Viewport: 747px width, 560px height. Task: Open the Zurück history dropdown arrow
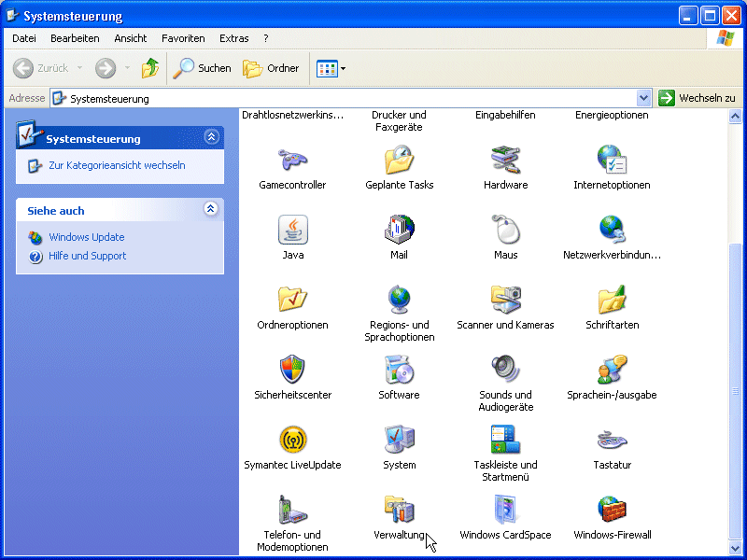[79, 68]
